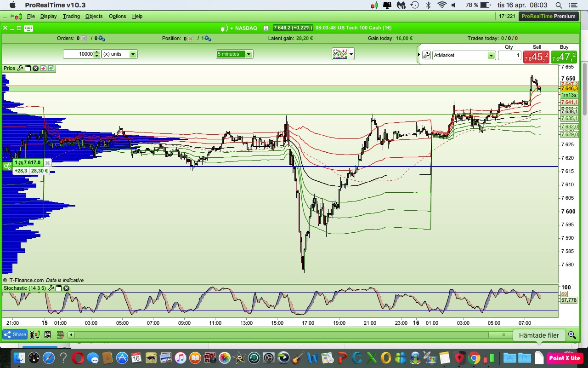Expand the NASDAQ instrument list arrow

click(232, 28)
